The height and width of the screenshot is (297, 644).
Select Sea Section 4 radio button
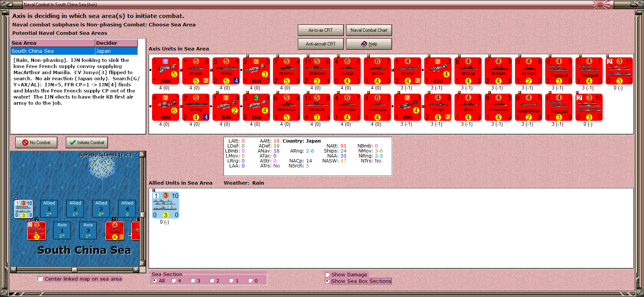(x=174, y=281)
